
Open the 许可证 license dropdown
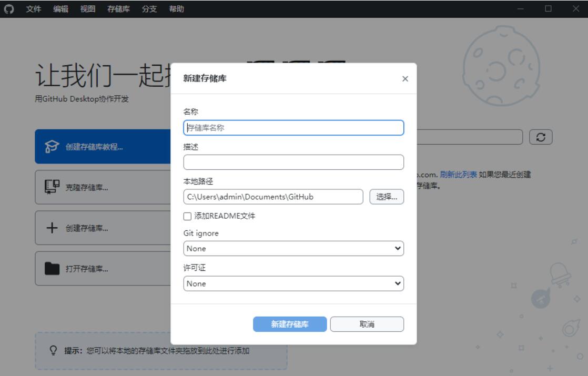coord(293,283)
